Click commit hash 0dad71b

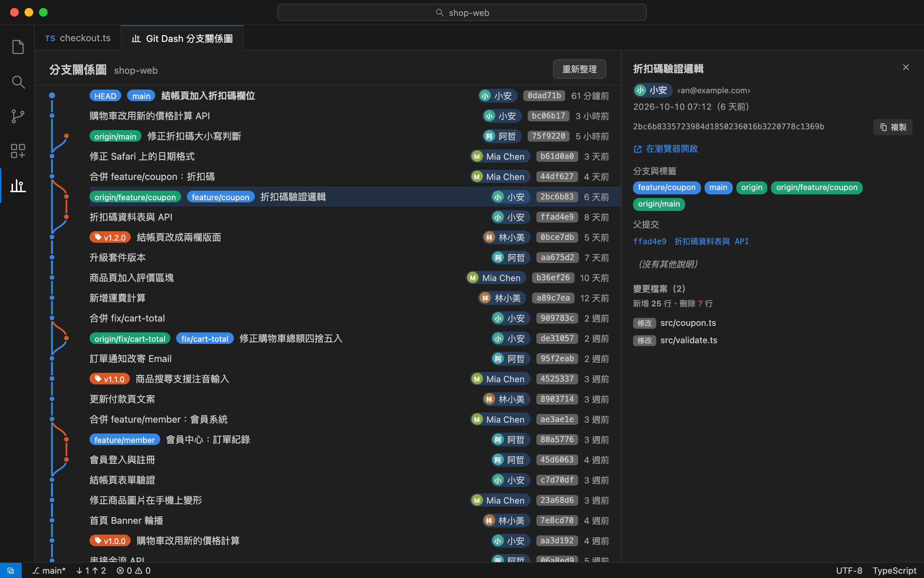(544, 96)
